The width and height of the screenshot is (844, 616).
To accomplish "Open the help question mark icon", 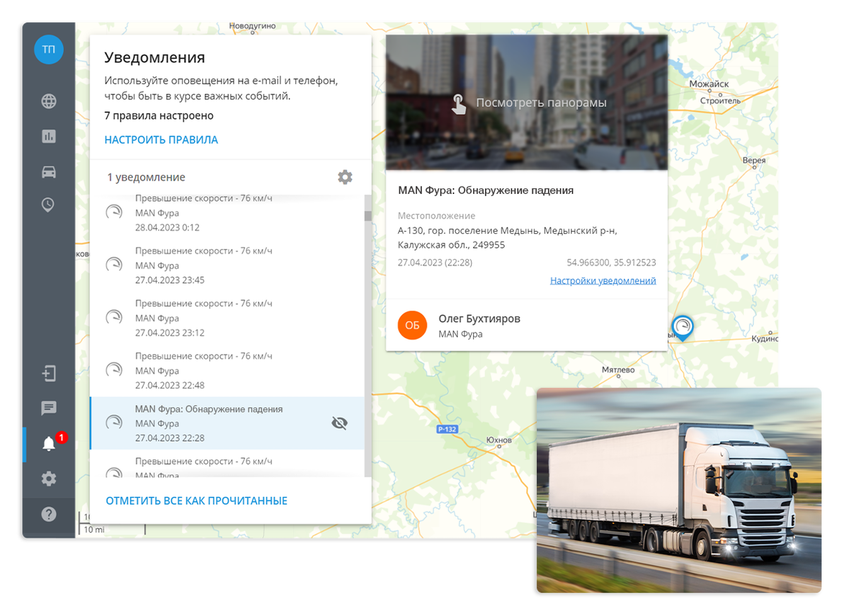I will (48, 514).
